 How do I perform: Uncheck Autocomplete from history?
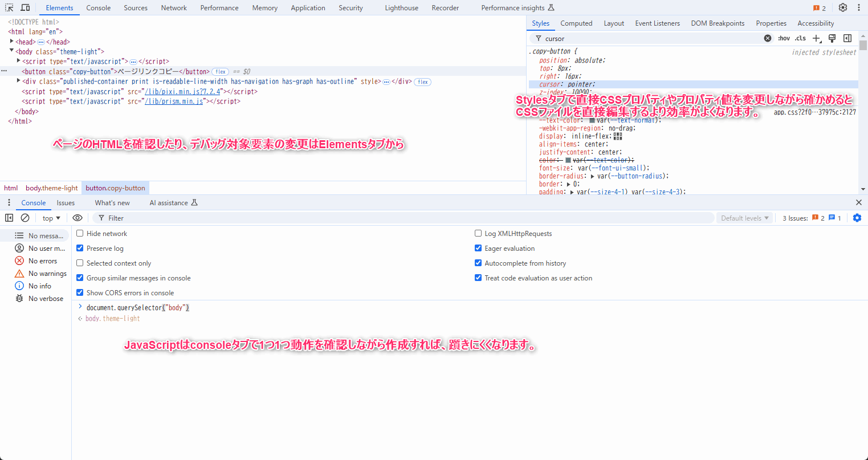478,263
